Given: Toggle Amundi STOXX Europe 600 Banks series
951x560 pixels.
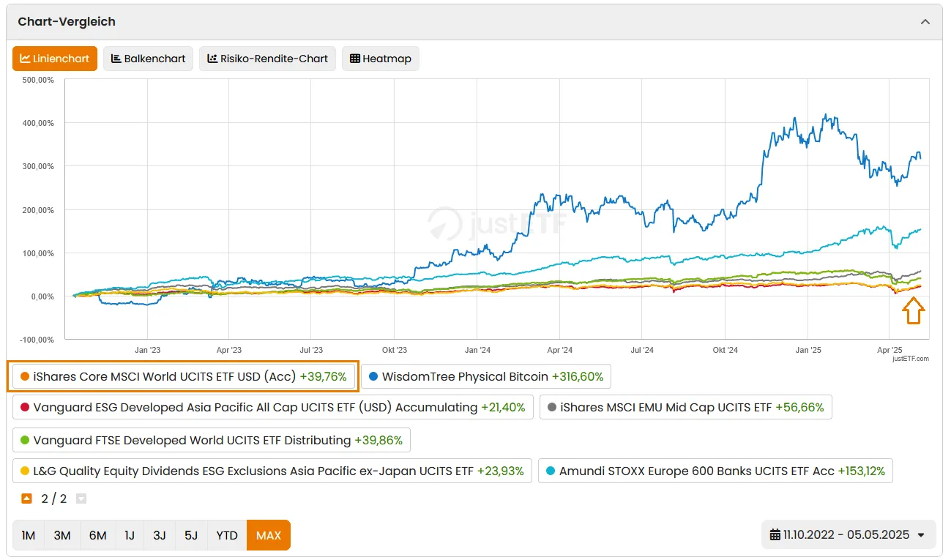Looking at the screenshot, I should (715, 471).
